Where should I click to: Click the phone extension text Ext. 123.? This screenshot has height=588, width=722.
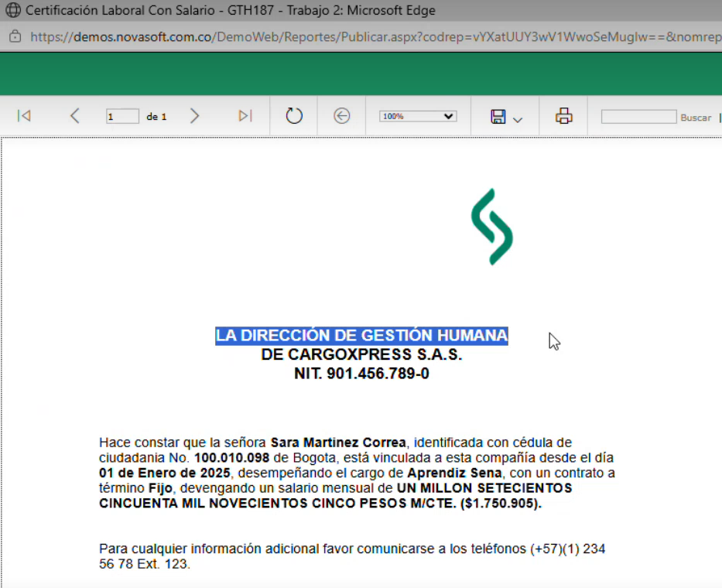(163, 564)
